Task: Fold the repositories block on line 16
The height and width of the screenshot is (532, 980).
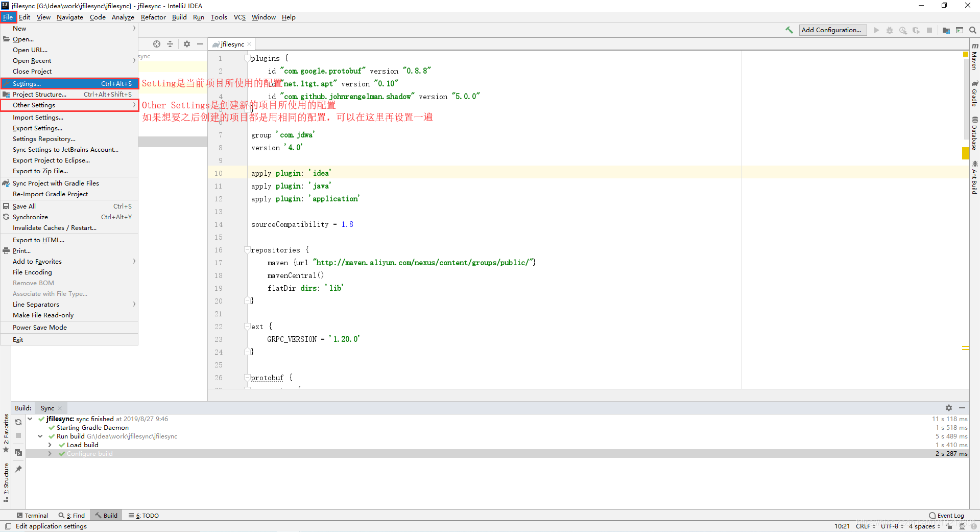Action: pos(247,250)
